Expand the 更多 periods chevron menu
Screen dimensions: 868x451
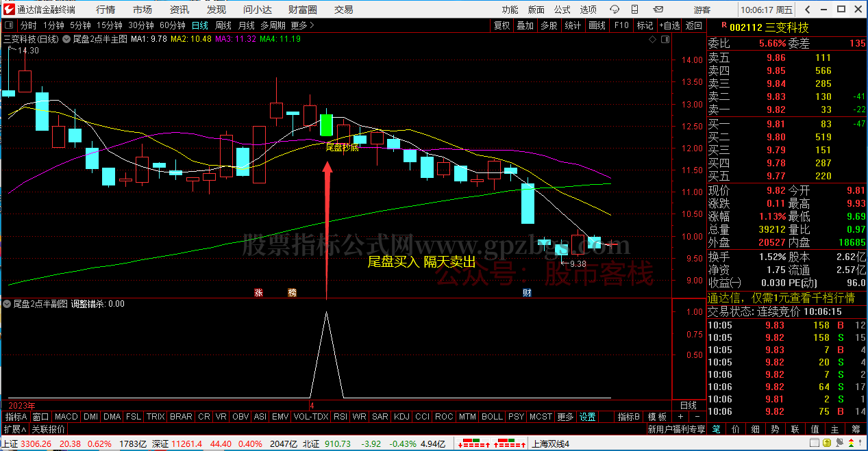tap(303, 25)
